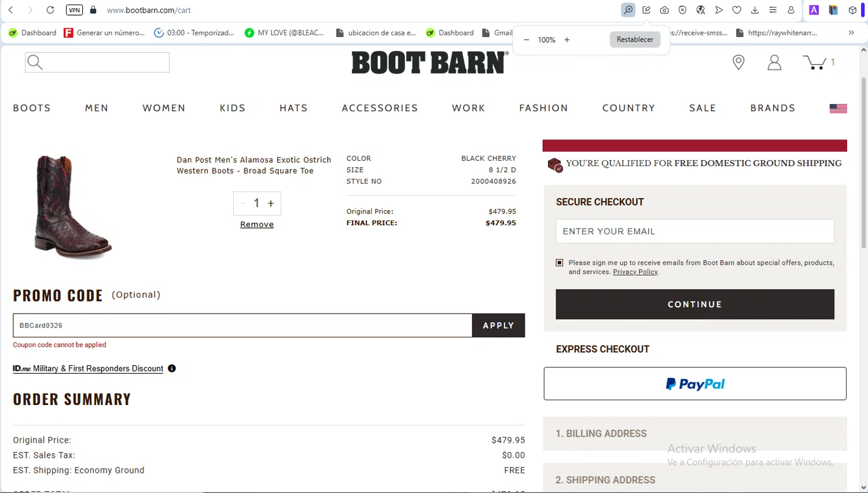The image size is (868, 493).
Task: Open the COUNTRY menu
Action: (x=628, y=108)
